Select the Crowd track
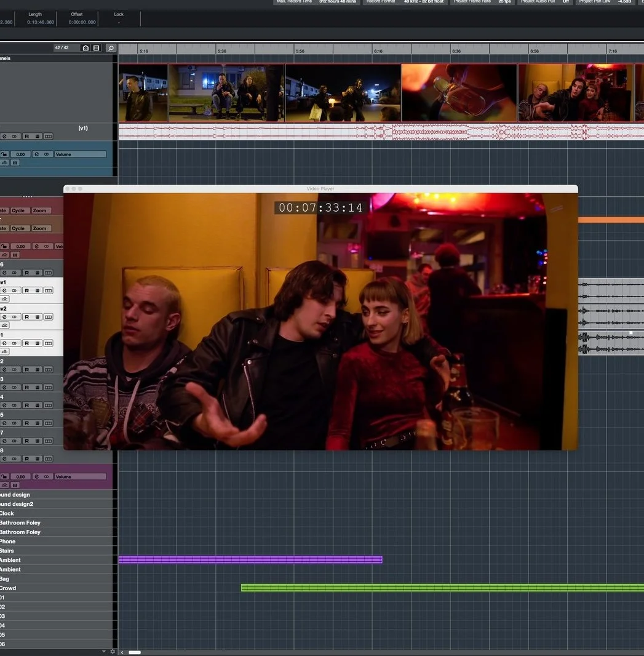Image resolution: width=644 pixels, height=656 pixels. [x=57, y=588]
